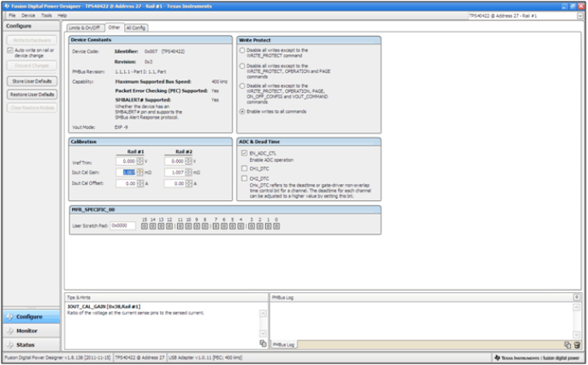Click Restore User Defaults button
588x365 pixels.
click(32, 94)
